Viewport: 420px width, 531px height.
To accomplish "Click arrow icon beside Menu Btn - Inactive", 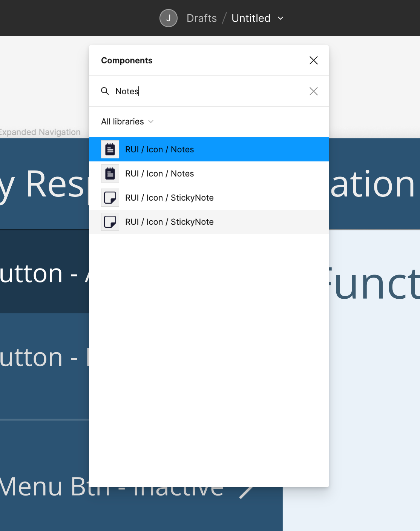I will 247,491.
